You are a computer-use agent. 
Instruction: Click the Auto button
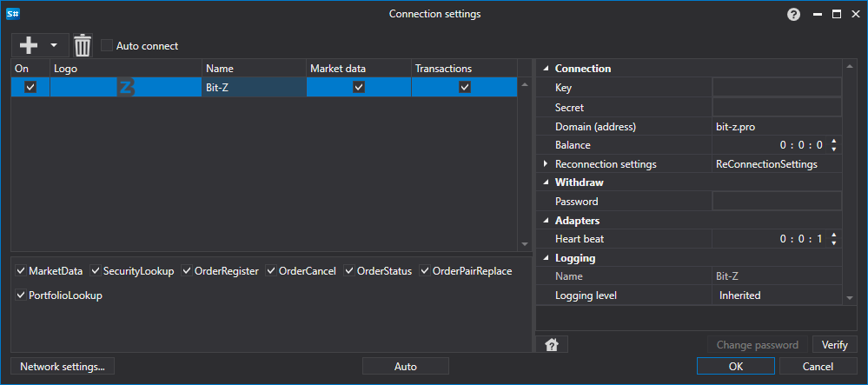pos(405,366)
